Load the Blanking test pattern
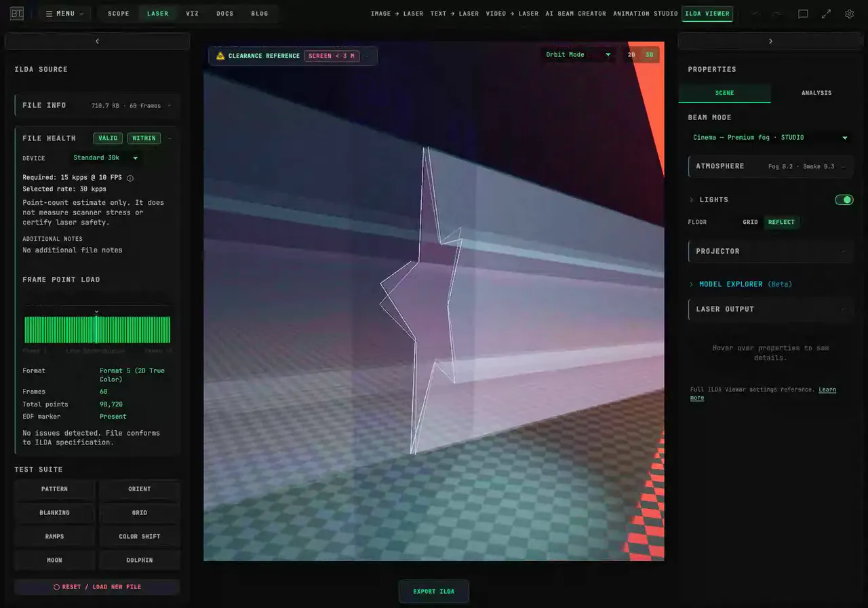868x608 pixels. tap(55, 513)
